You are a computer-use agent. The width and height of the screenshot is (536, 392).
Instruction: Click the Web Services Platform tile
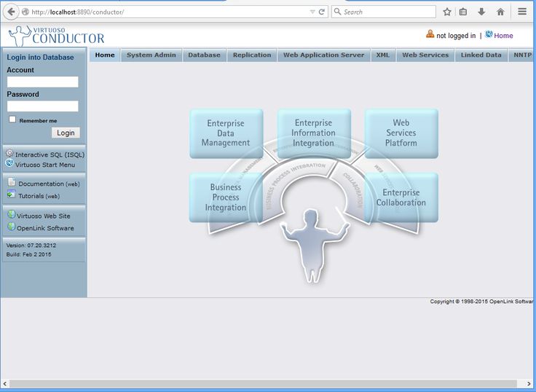coord(401,133)
